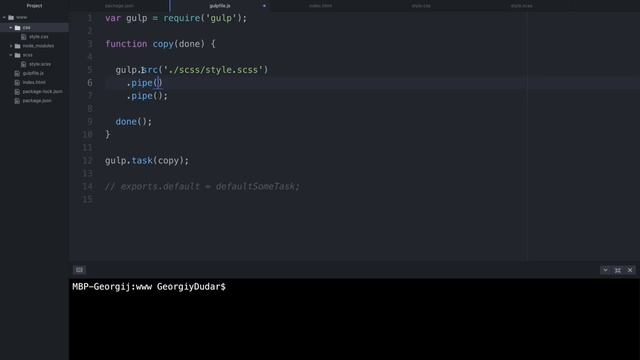Select the www root folder icon
640x360 pixels.
[11, 18]
